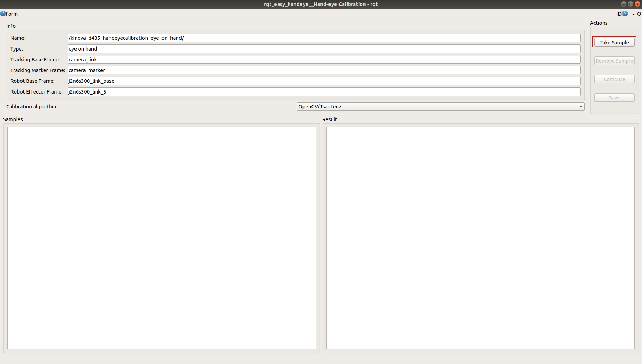Minimize the rqt window
The height and width of the screenshot is (364, 642).
point(623,4)
